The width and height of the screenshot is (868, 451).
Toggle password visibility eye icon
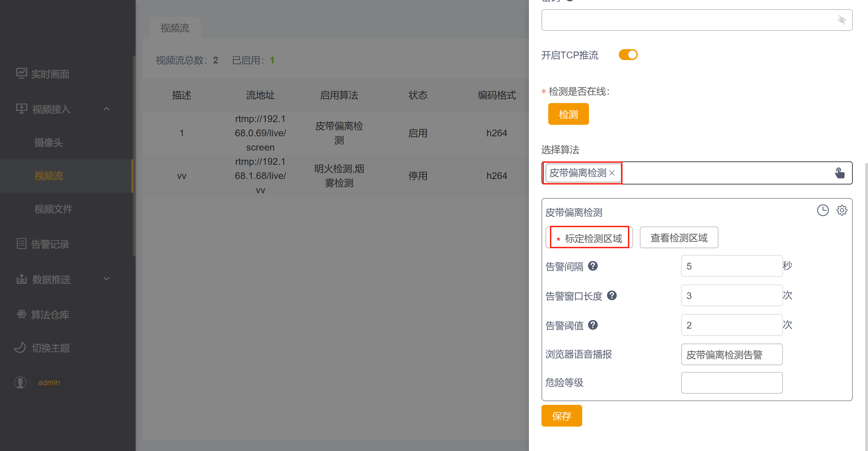[842, 20]
